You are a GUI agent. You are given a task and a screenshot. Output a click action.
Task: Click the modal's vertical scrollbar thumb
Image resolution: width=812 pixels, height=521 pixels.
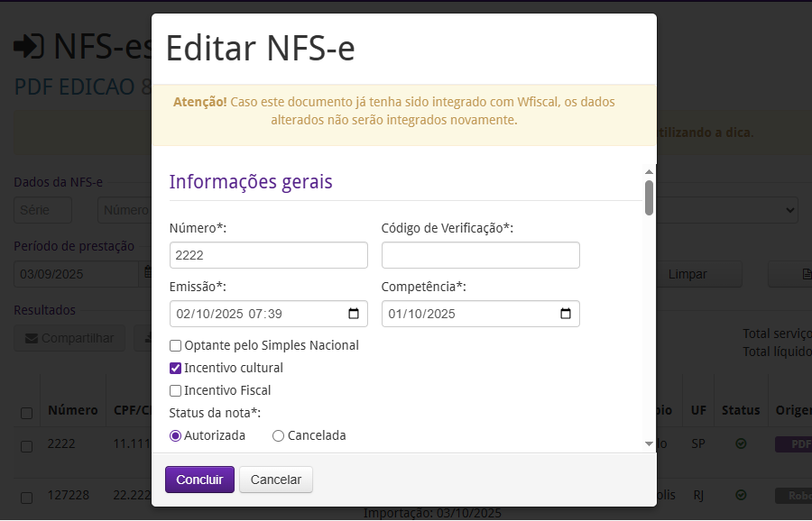tap(649, 197)
